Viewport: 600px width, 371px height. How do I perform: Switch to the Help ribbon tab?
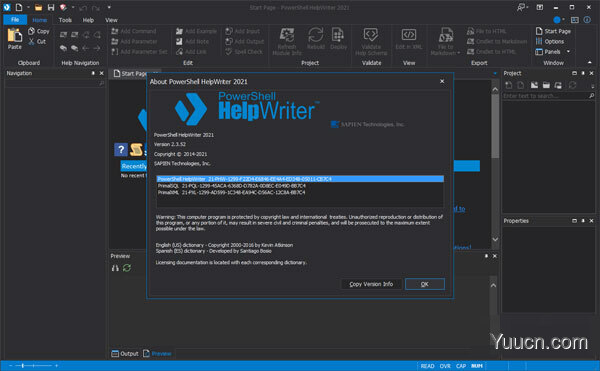tap(88, 20)
